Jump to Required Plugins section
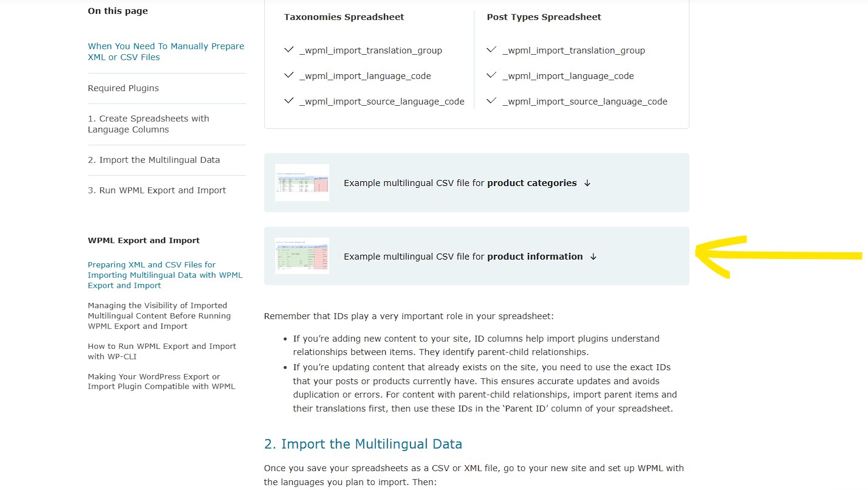 point(123,88)
